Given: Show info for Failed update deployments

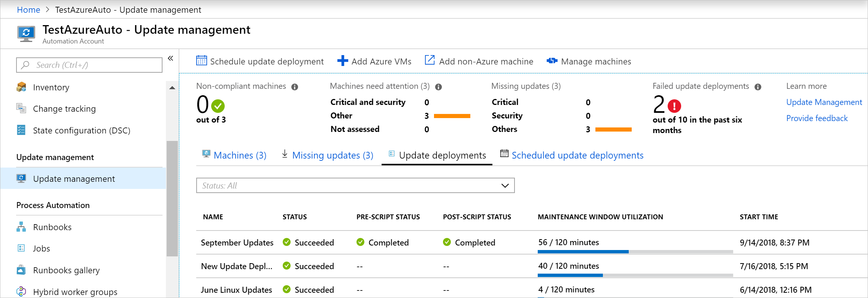Looking at the screenshot, I should click(x=758, y=87).
